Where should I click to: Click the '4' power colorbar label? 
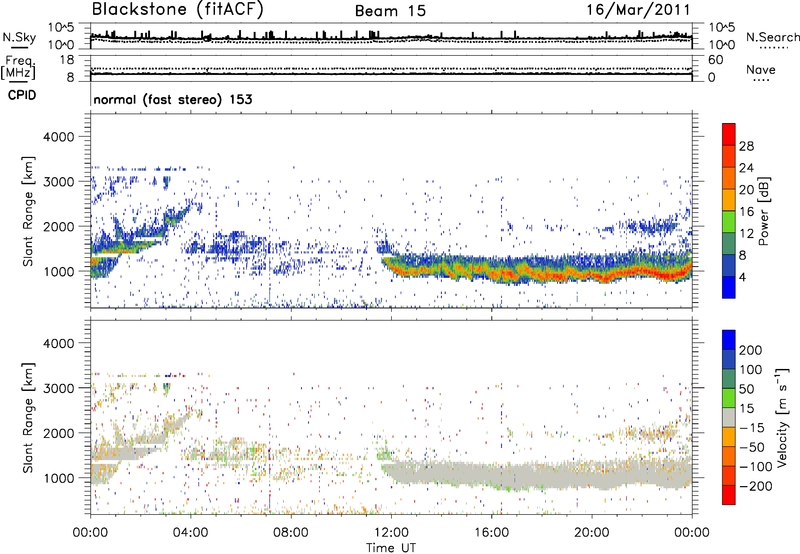pos(742,278)
